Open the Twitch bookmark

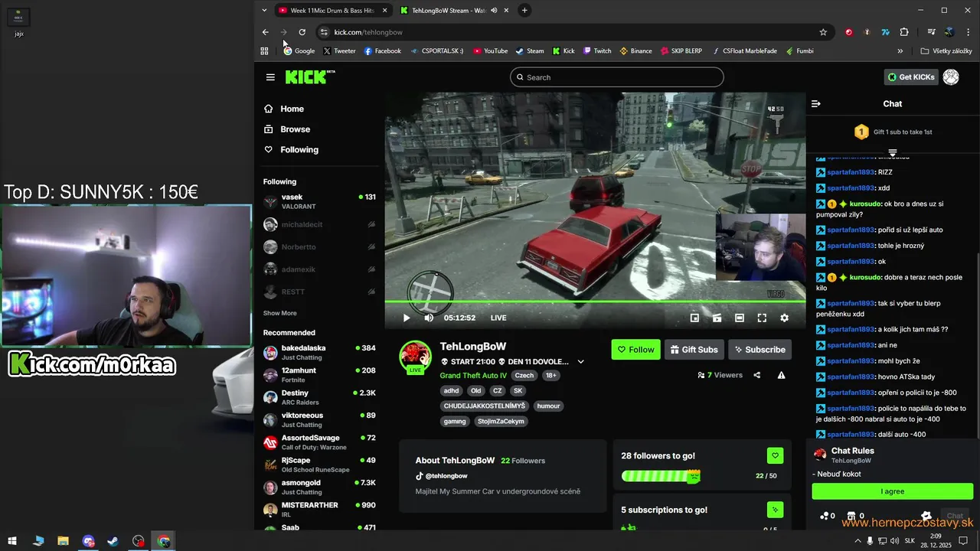pyautogui.click(x=597, y=51)
